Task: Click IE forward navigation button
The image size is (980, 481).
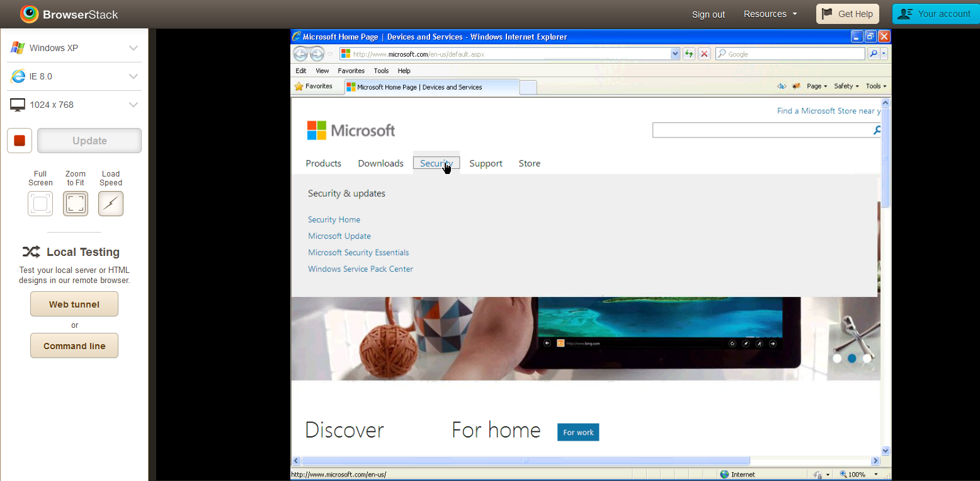Action: pos(317,54)
